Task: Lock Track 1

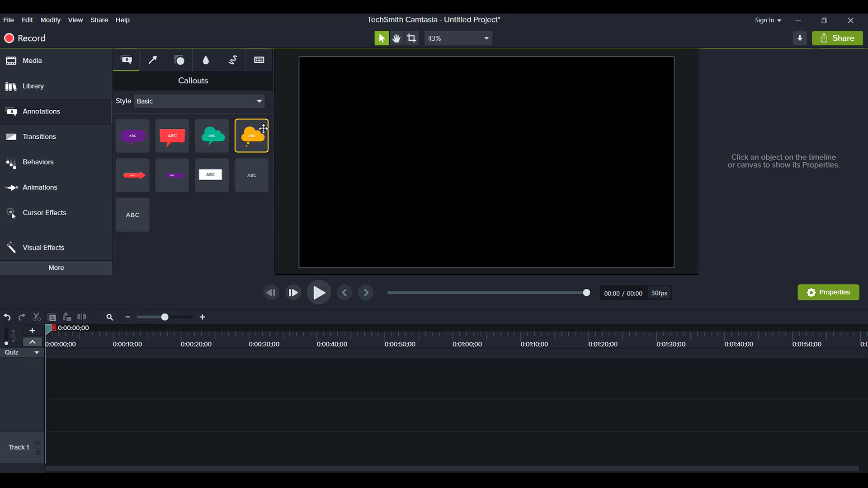Action: click(x=38, y=453)
